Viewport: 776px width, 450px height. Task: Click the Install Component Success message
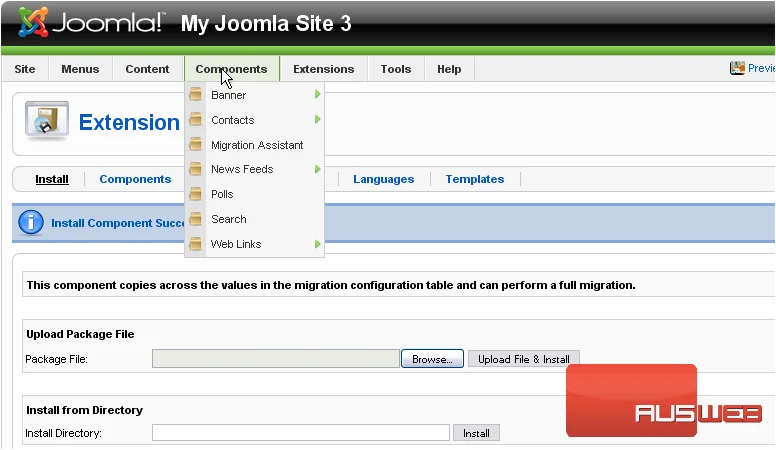tap(118, 223)
